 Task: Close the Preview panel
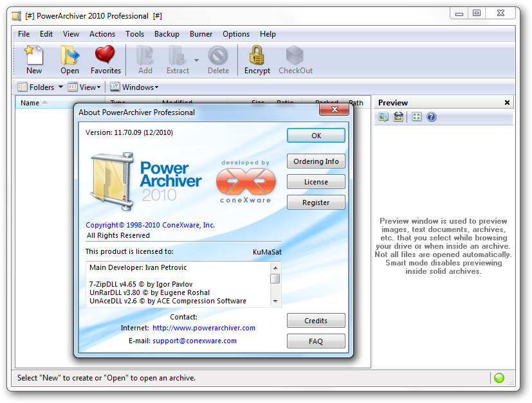tap(507, 102)
